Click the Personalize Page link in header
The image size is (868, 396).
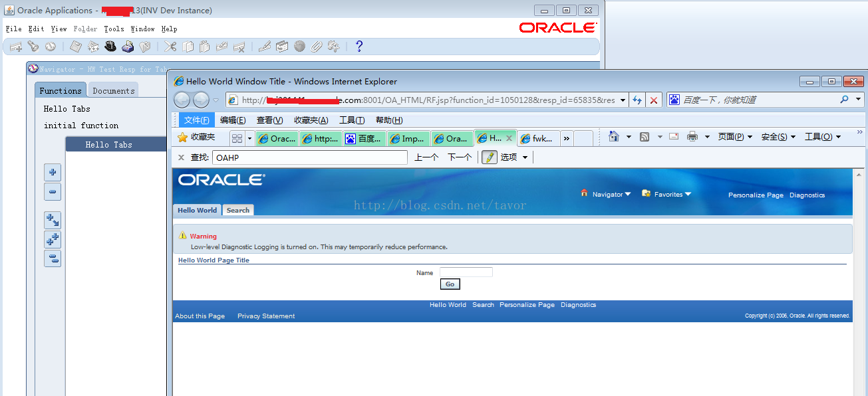(756, 195)
